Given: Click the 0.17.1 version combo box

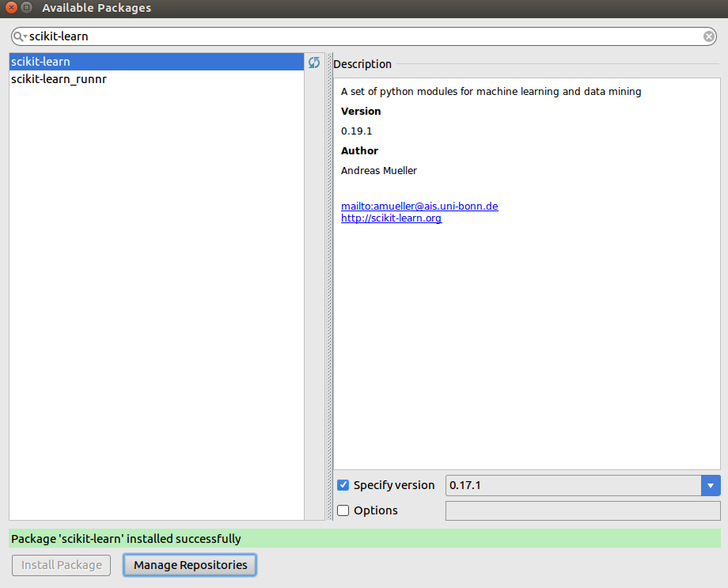Looking at the screenshot, I should [x=582, y=485].
